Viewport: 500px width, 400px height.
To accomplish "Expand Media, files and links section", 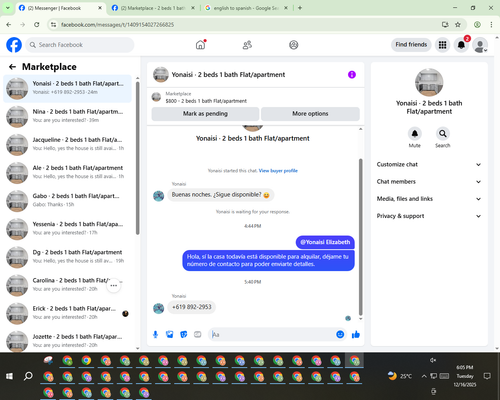I will tap(429, 199).
